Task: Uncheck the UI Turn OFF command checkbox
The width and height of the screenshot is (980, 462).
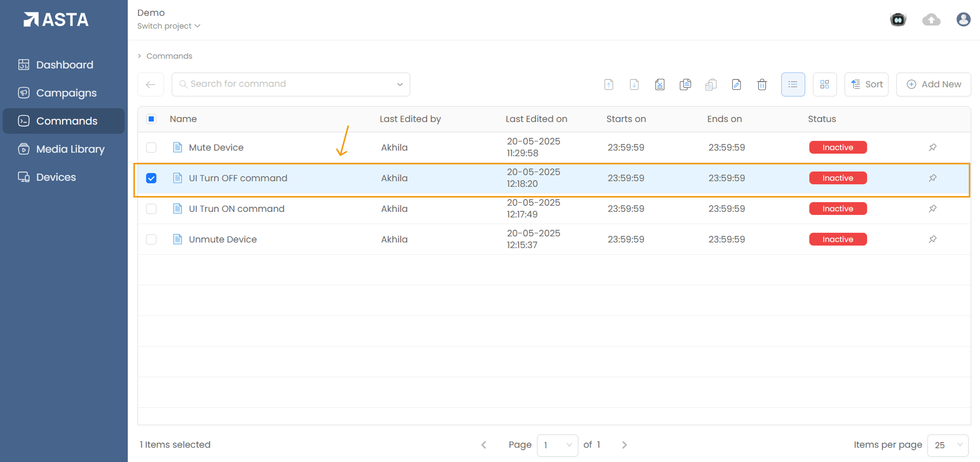Action: (x=151, y=178)
